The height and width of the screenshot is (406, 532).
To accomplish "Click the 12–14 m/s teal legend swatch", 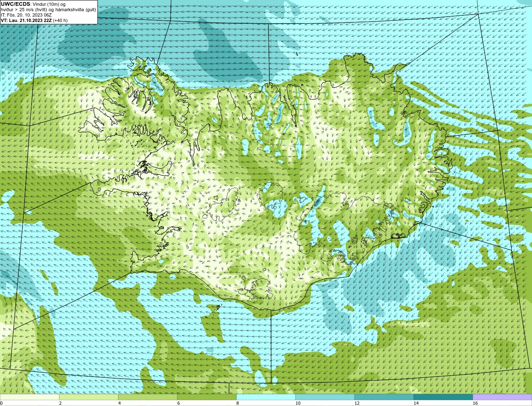I will [384, 397].
